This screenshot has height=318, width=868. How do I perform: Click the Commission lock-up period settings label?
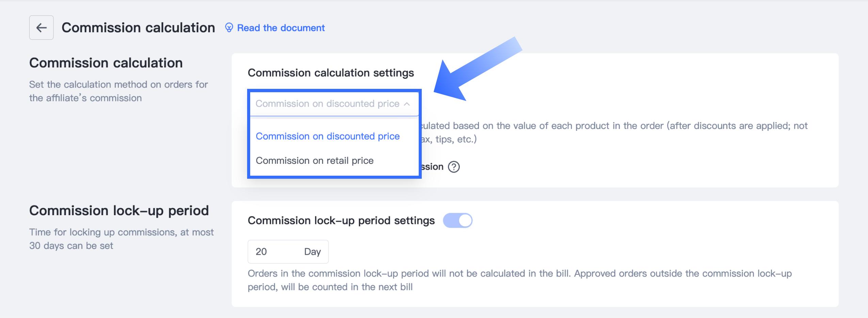(341, 221)
